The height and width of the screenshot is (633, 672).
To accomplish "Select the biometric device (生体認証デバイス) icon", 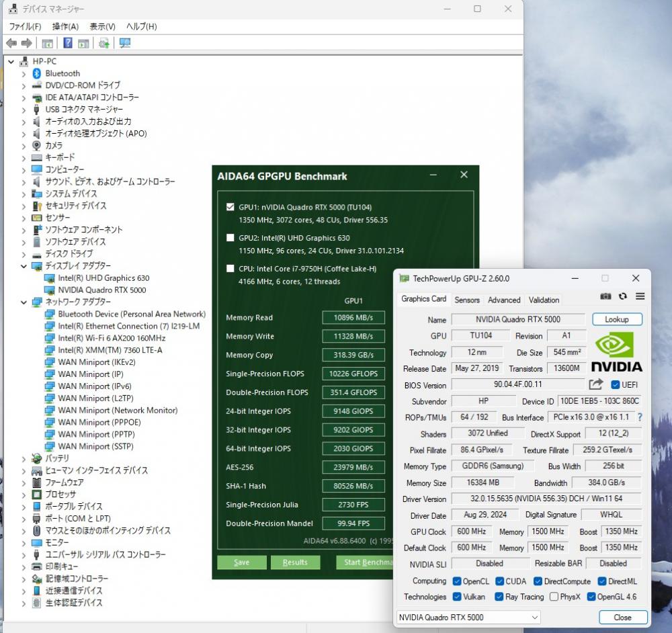I will pyautogui.click(x=37, y=603).
